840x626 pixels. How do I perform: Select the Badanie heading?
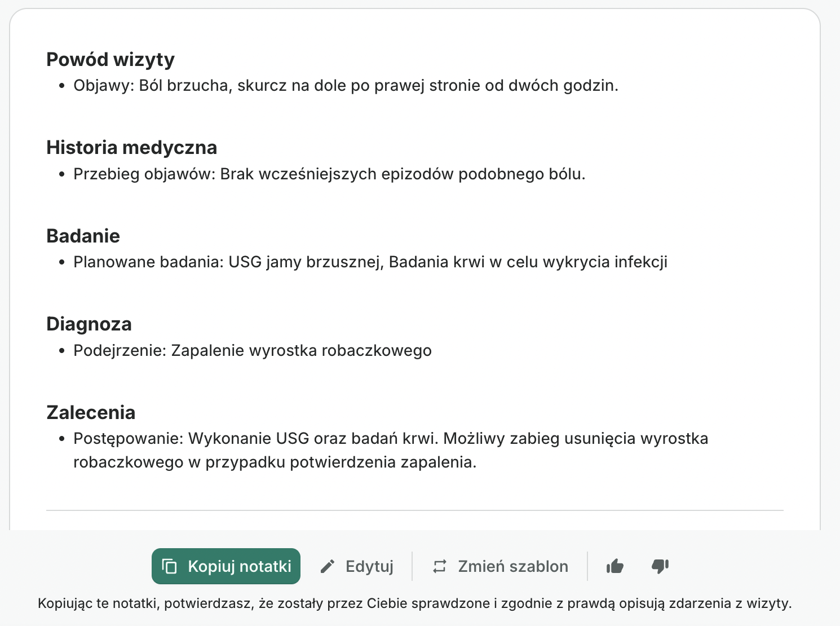[x=83, y=236]
